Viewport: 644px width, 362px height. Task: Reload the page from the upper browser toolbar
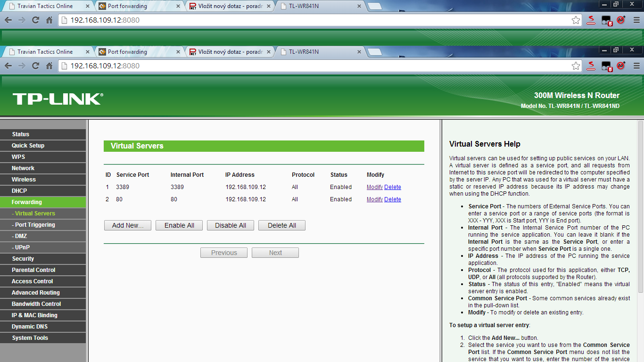coord(35,20)
